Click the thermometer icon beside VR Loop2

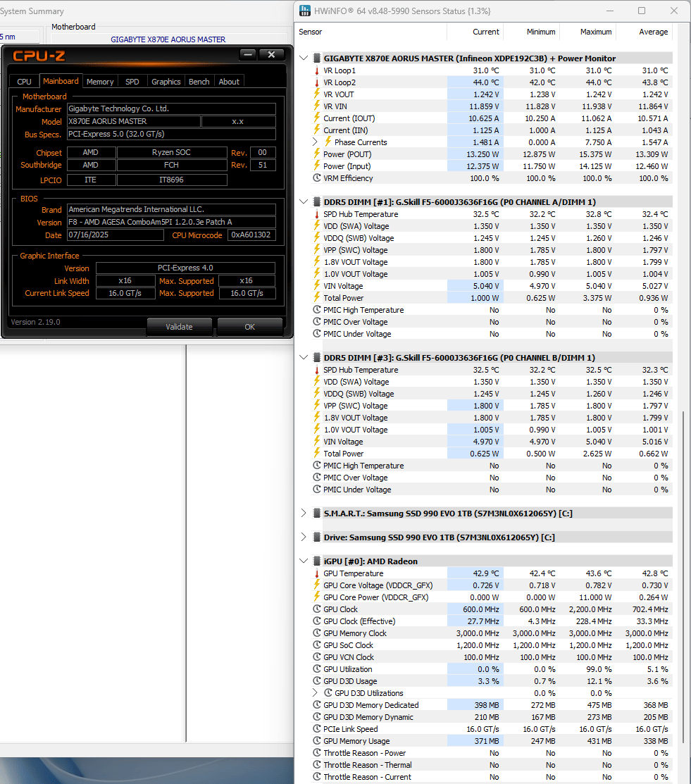tap(316, 82)
